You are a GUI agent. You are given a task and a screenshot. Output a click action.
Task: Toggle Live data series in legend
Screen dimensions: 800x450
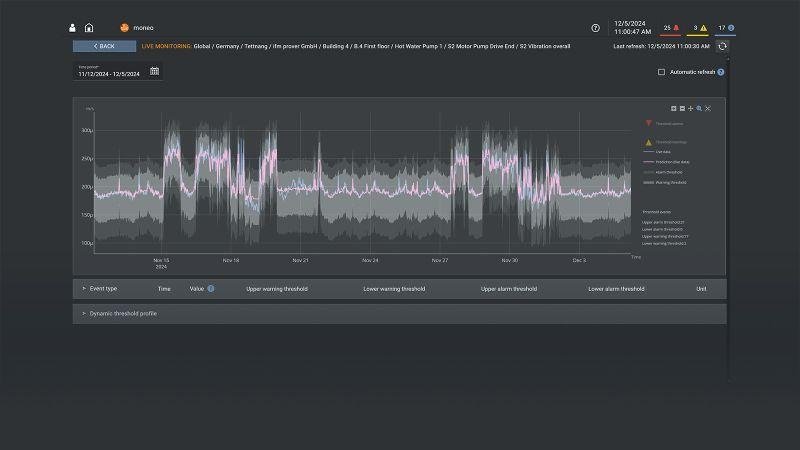tap(657, 152)
